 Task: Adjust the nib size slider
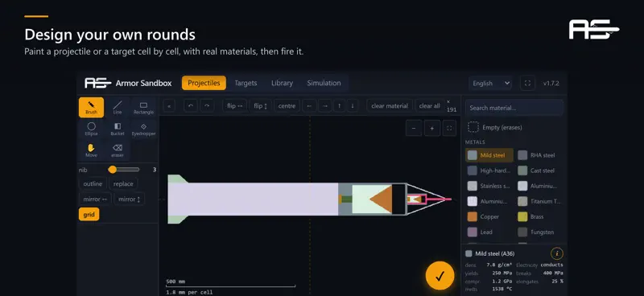coord(124,170)
